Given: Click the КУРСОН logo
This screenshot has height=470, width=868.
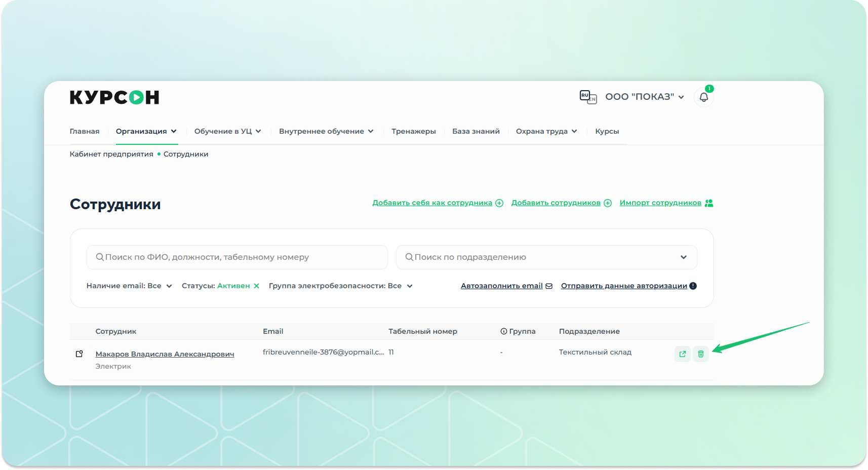Looking at the screenshot, I should point(114,97).
